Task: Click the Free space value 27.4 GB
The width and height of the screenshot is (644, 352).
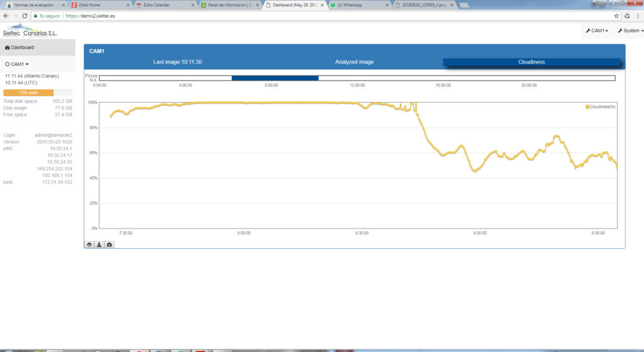Action: (x=64, y=115)
